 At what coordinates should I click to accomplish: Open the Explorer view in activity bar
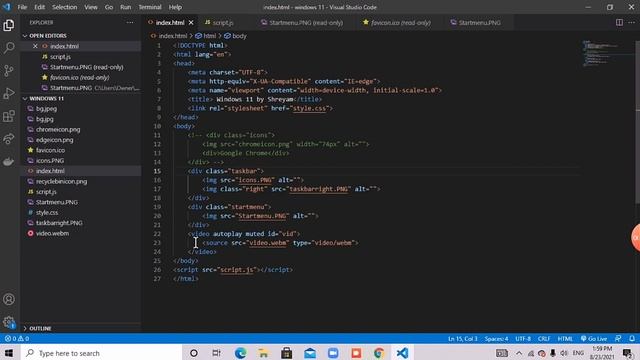(x=9, y=25)
